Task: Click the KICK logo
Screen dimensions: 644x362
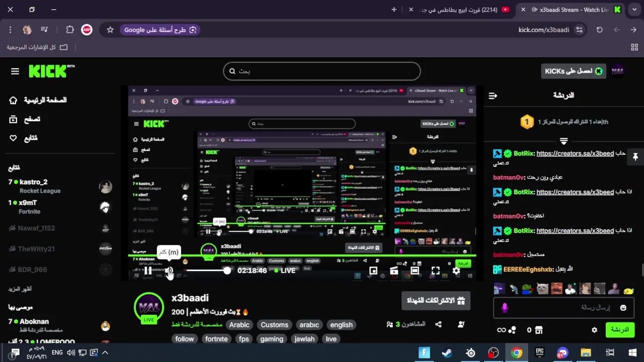Action: coord(51,71)
